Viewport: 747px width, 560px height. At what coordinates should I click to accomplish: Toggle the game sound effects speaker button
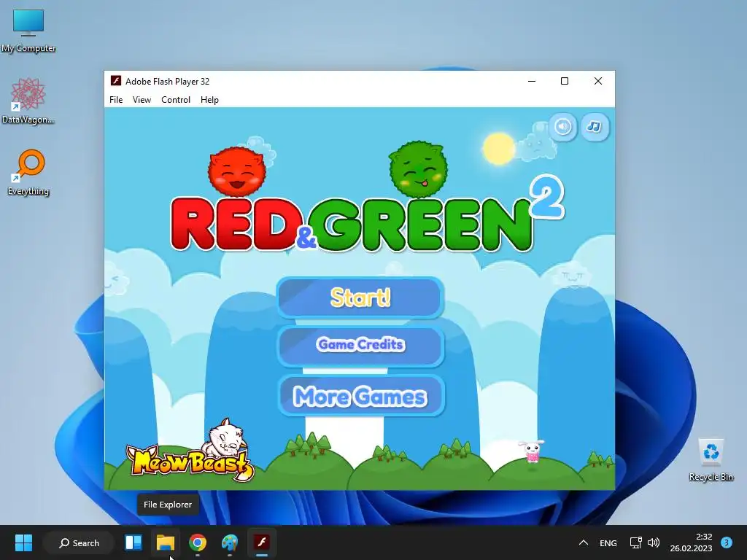pos(563,127)
